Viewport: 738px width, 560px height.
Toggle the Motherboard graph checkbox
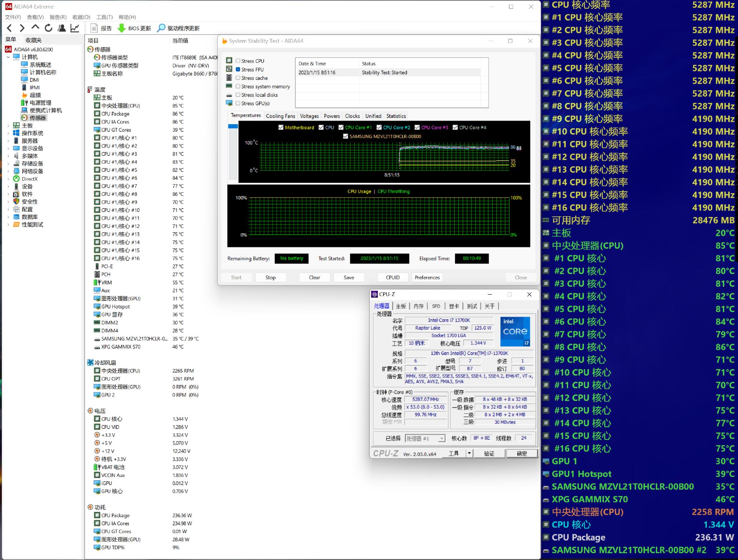(x=281, y=128)
